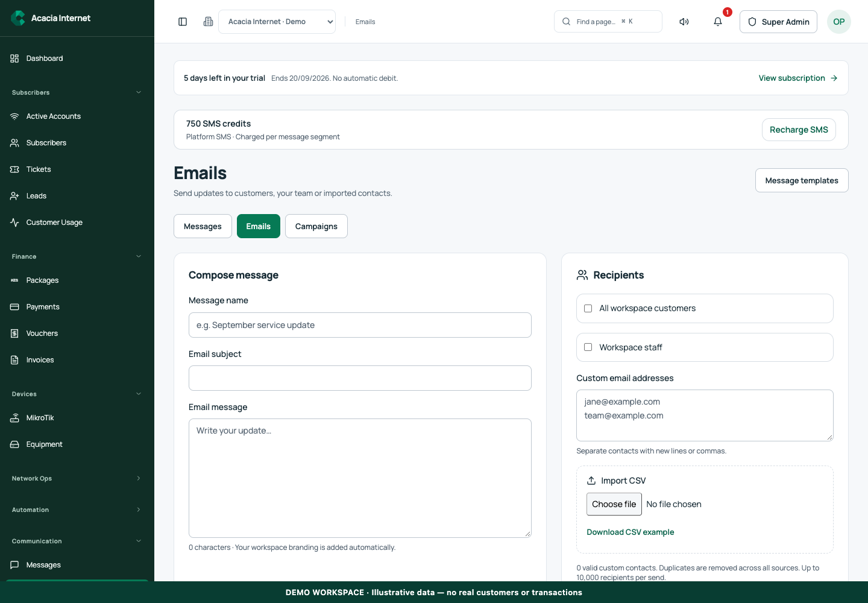Switch to the Messages tab

pyautogui.click(x=203, y=226)
